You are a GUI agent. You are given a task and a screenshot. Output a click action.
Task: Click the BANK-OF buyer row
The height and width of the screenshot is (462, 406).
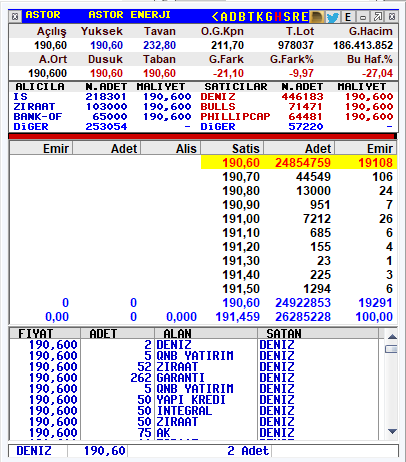[102, 117]
